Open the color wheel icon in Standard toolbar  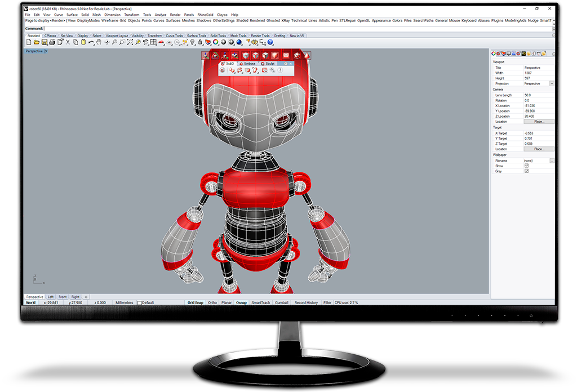(x=216, y=42)
